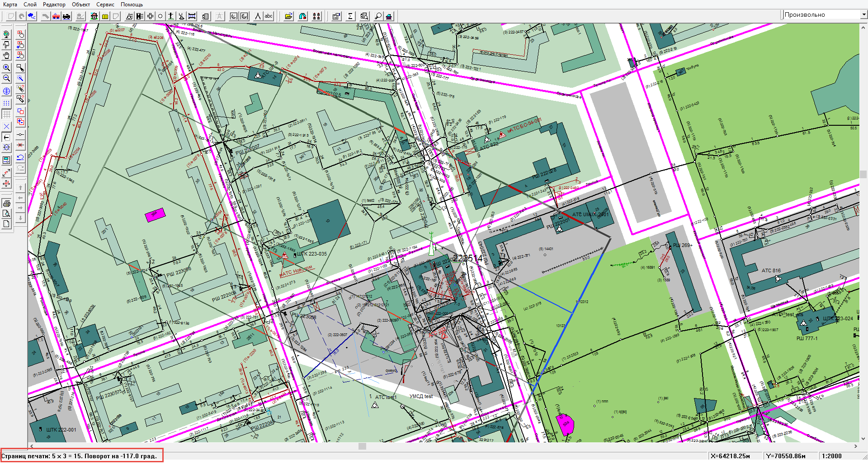The width and height of the screenshot is (868, 465).
Task: Click the pole with ground icon
Action: click(x=171, y=16)
